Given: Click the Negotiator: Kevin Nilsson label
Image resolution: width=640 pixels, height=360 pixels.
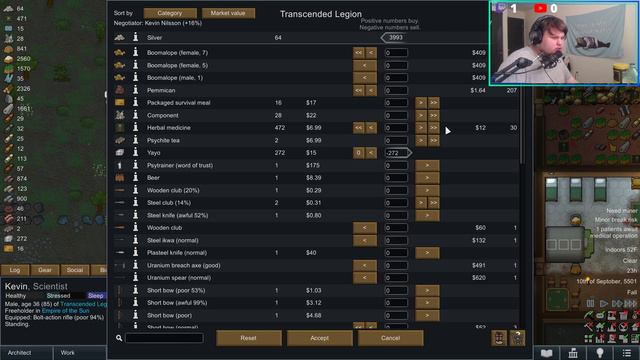Looking at the screenshot, I should (x=158, y=23).
